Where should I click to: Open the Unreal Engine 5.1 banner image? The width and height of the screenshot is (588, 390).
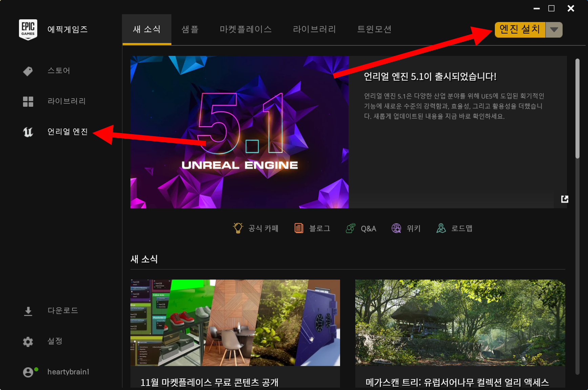(239, 132)
